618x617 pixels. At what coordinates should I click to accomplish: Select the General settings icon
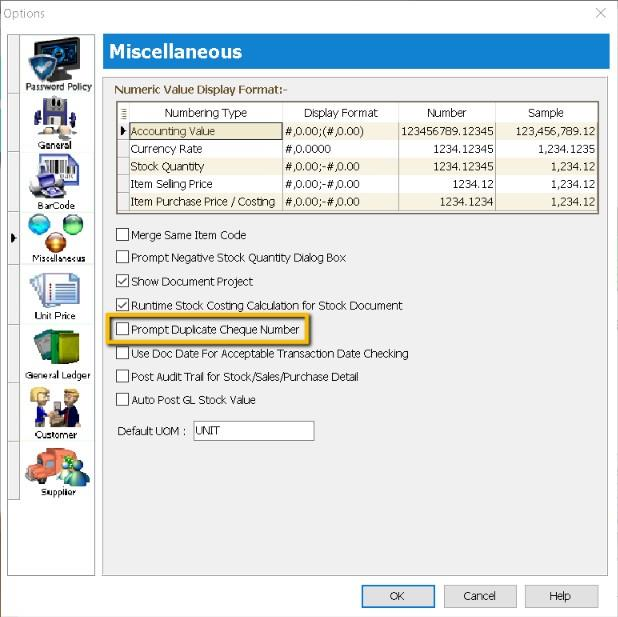(x=56, y=121)
